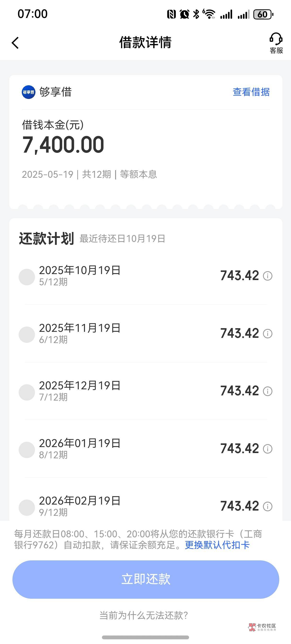
Task: Tap 当前为什么无法还款? help text
Action: tap(144, 615)
